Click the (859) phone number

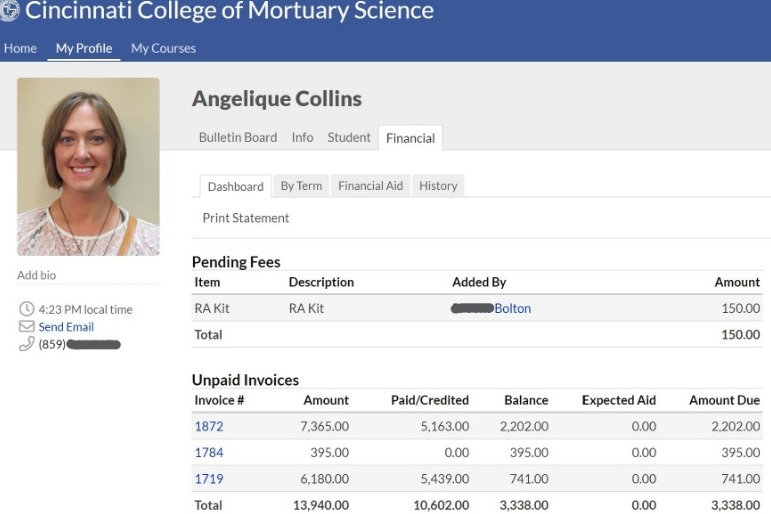coord(80,344)
